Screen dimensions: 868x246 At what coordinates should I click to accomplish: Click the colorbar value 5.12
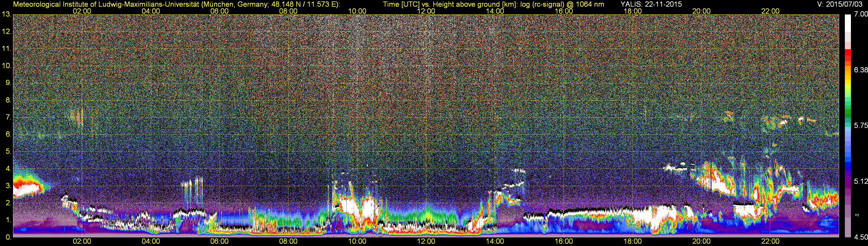pyautogui.click(x=860, y=181)
